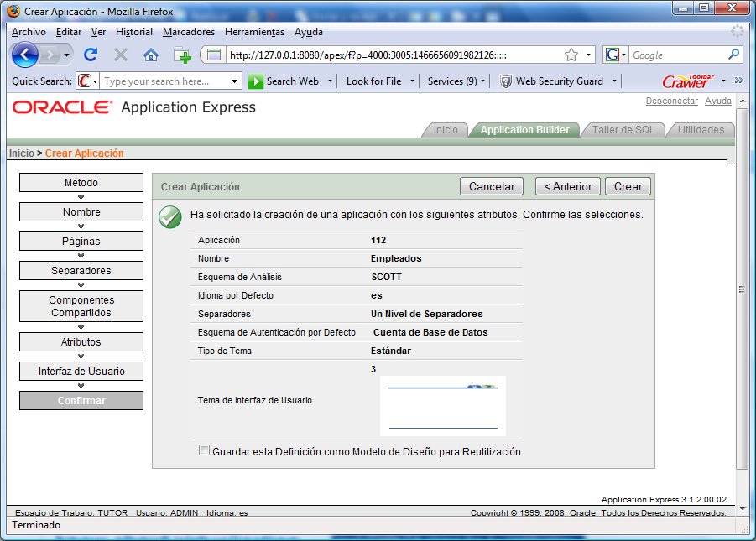
Task: Jump to the Componentes Compartidos wizard step
Action: pyautogui.click(x=81, y=306)
